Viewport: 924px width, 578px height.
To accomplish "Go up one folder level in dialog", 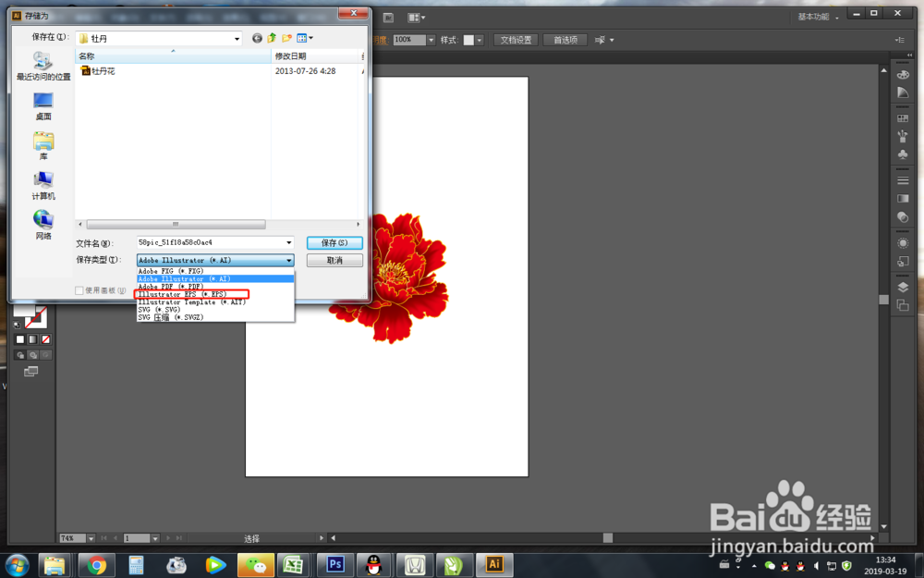I will 272,38.
